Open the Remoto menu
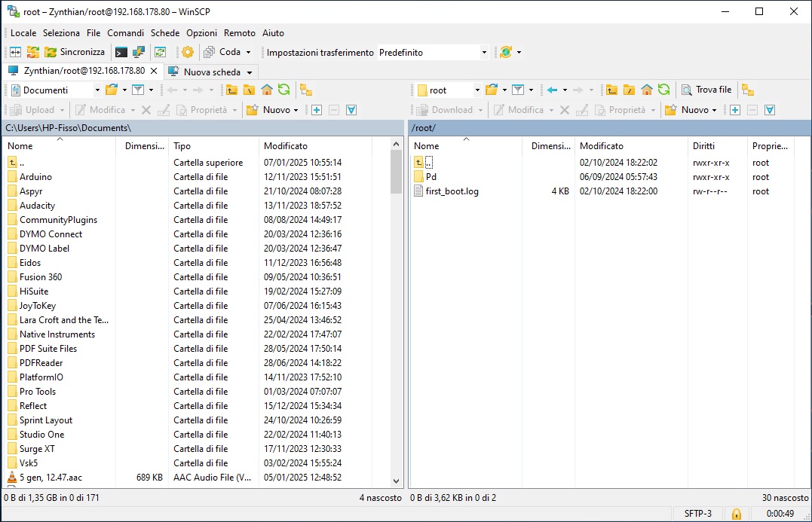812x522 pixels. point(239,33)
